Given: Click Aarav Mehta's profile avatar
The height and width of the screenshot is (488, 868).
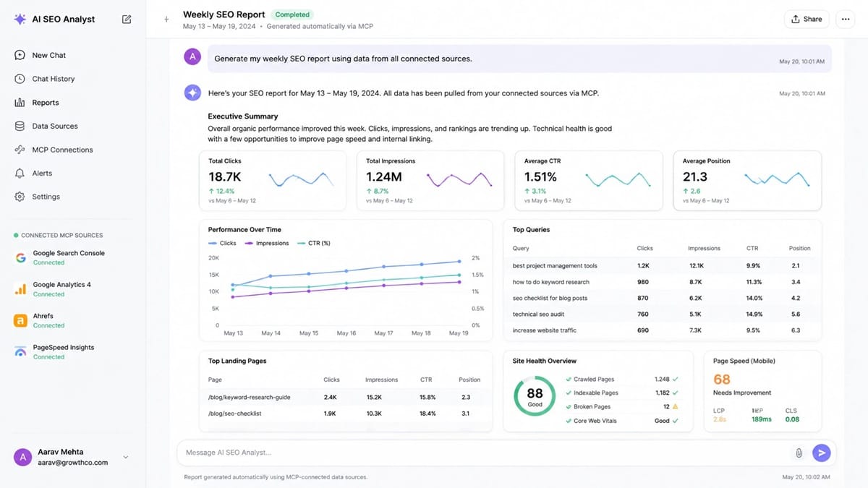Looking at the screenshot, I should 23,457.
